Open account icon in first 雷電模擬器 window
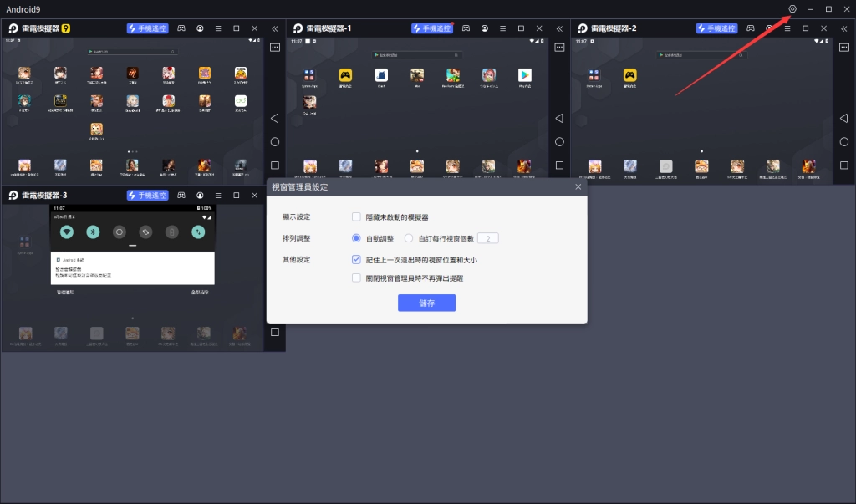This screenshot has width=856, height=504. (200, 28)
